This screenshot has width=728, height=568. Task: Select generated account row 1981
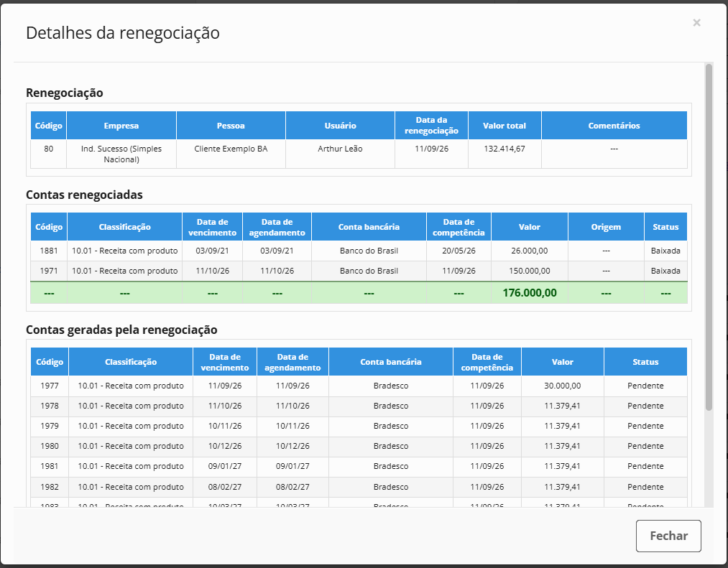pos(359,466)
